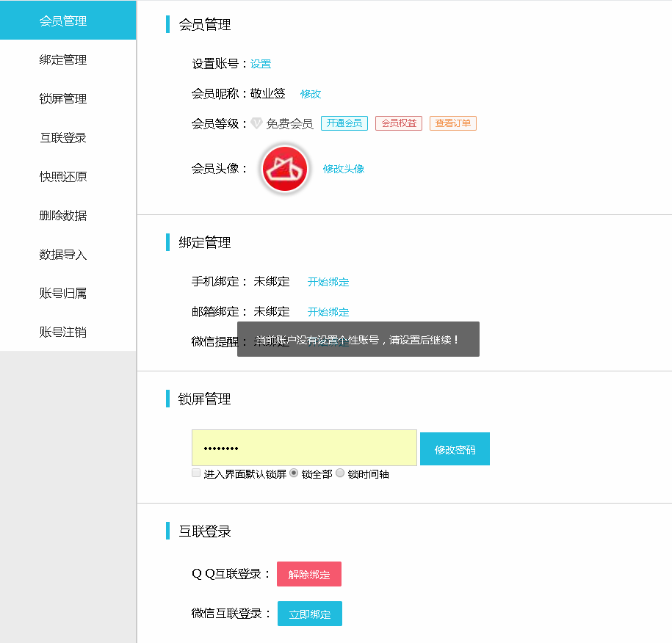The image size is (672, 643).
Task: Click 解除绑定 for QQ login
Action: [x=309, y=574]
